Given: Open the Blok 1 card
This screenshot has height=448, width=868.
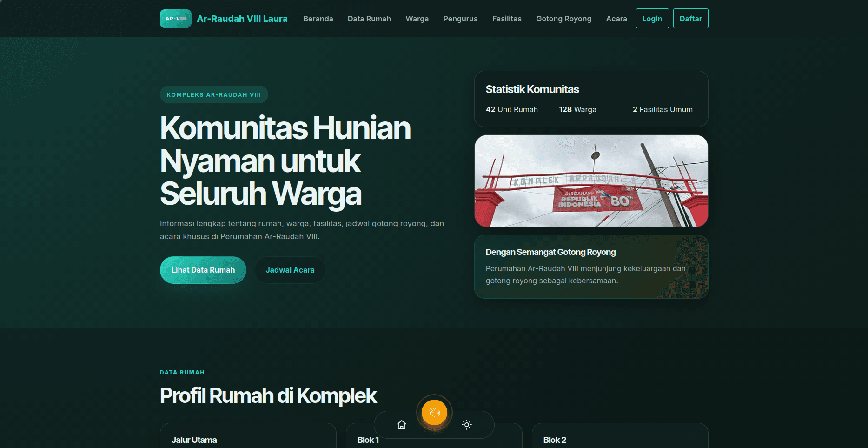Looking at the screenshot, I should click(x=434, y=436).
